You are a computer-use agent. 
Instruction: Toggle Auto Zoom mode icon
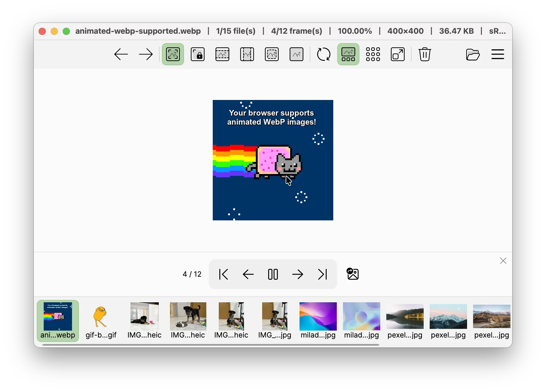click(x=173, y=54)
